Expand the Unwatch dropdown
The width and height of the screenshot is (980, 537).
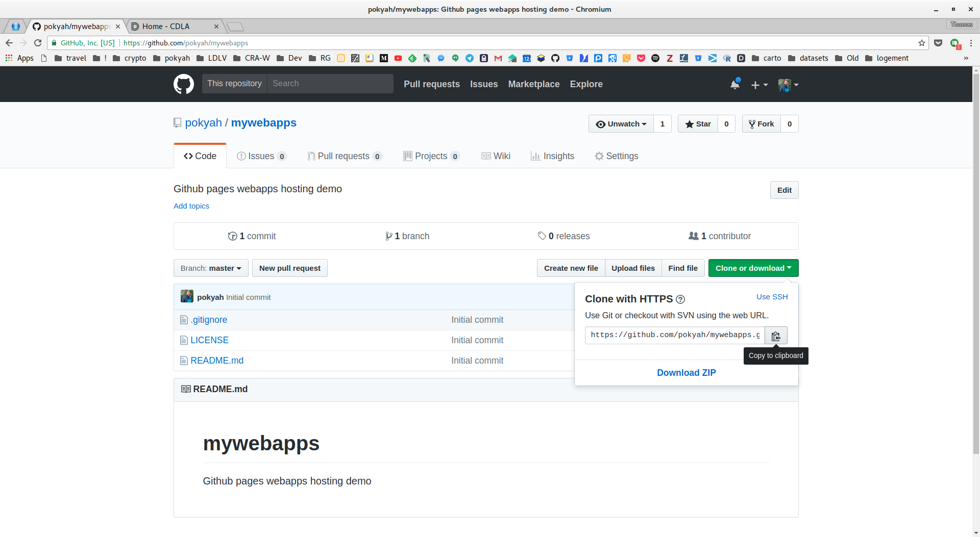point(621,124)
